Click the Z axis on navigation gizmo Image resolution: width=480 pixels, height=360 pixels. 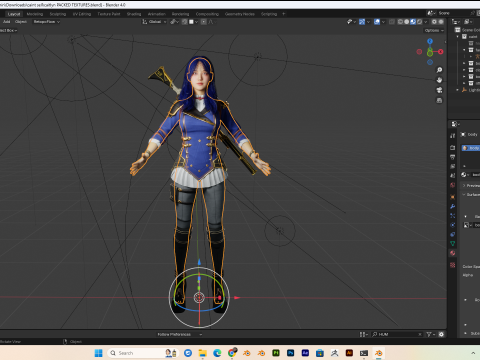[x=430, y=41]
